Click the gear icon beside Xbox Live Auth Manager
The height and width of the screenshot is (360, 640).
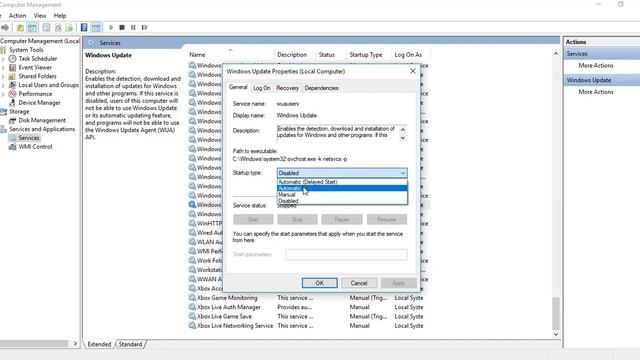(192, 307)
